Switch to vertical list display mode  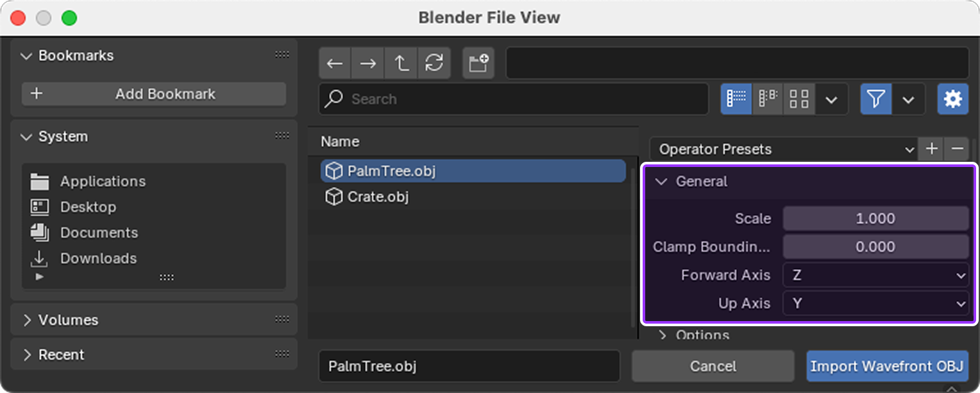pos(736,99)
